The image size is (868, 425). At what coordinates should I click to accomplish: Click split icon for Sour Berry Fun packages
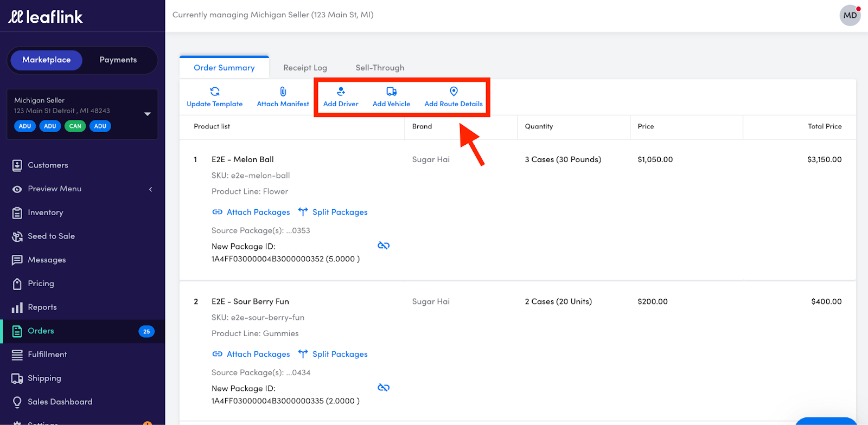(x=303, y=354)
